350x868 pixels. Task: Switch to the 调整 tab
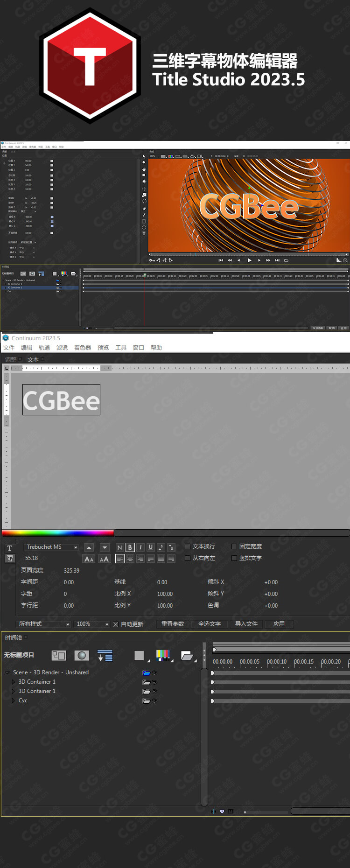tap(11, 359)
